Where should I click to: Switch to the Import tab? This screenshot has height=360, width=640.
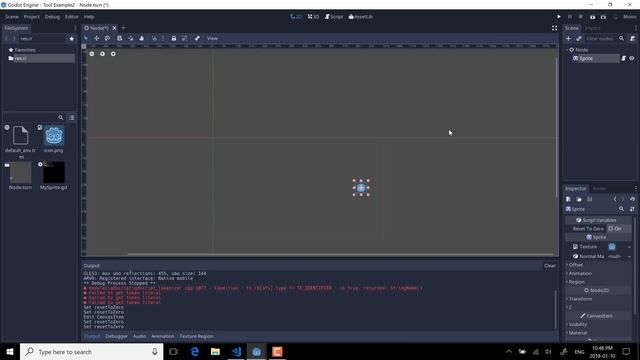tap(592, 28)
